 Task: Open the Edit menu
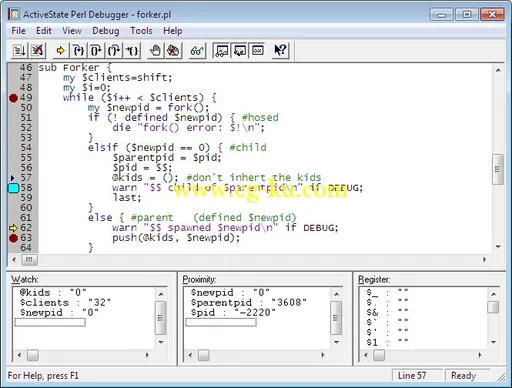coord(44,31)
